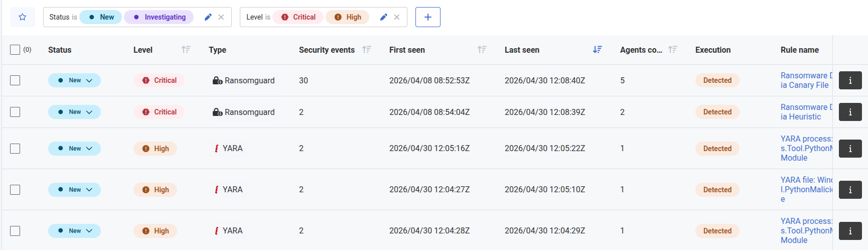Click the High level filter chip
Screen dimensions: 868x250
347,17
